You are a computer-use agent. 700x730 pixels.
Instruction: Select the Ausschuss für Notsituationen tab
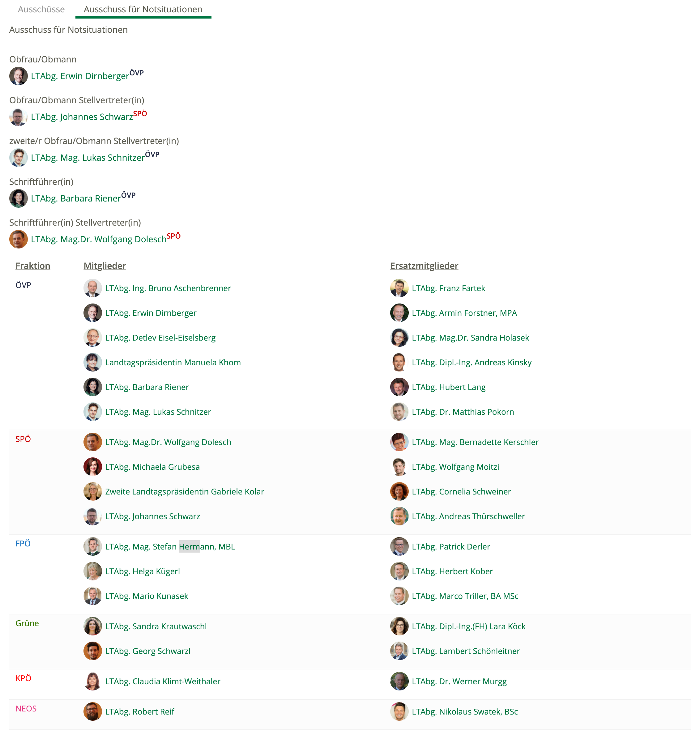(143, 9)
